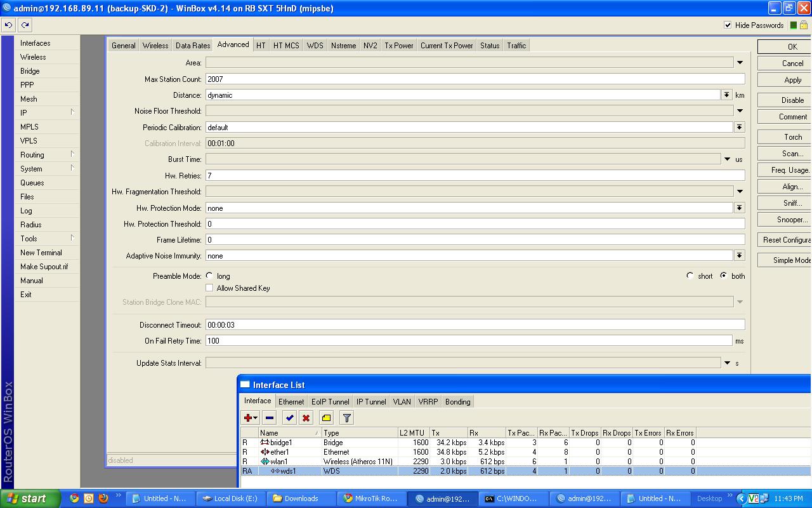
Task: Disable selected interface with red X icon
Action: 306,418
